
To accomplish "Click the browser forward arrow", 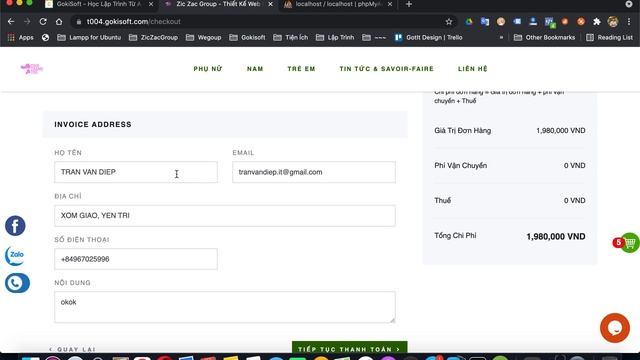I will pos(27,22).
